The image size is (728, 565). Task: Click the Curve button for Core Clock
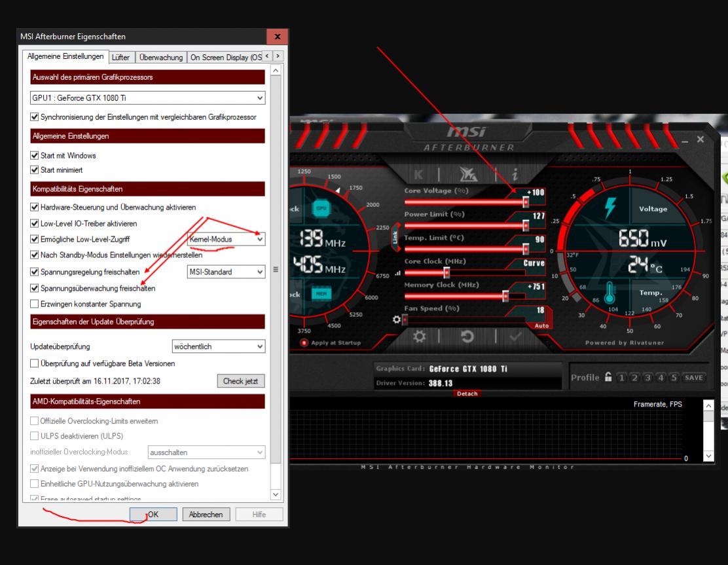pos(534,263)
